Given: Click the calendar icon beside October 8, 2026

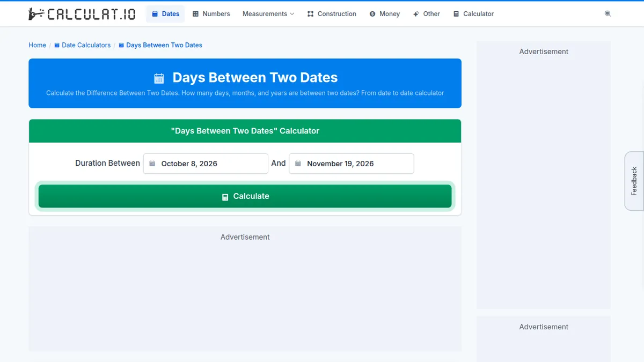Looking at the screenshot, I should point(152,164).
